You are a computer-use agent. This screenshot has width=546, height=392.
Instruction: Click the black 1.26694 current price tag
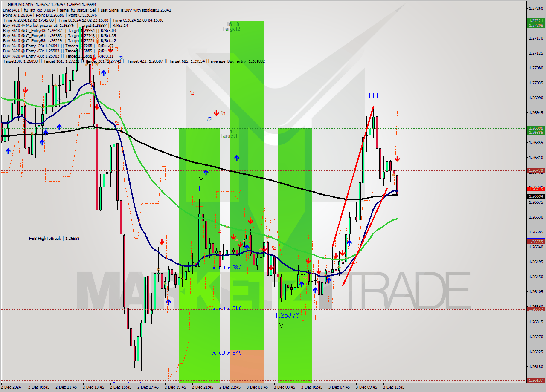click(x=535, y=196)
